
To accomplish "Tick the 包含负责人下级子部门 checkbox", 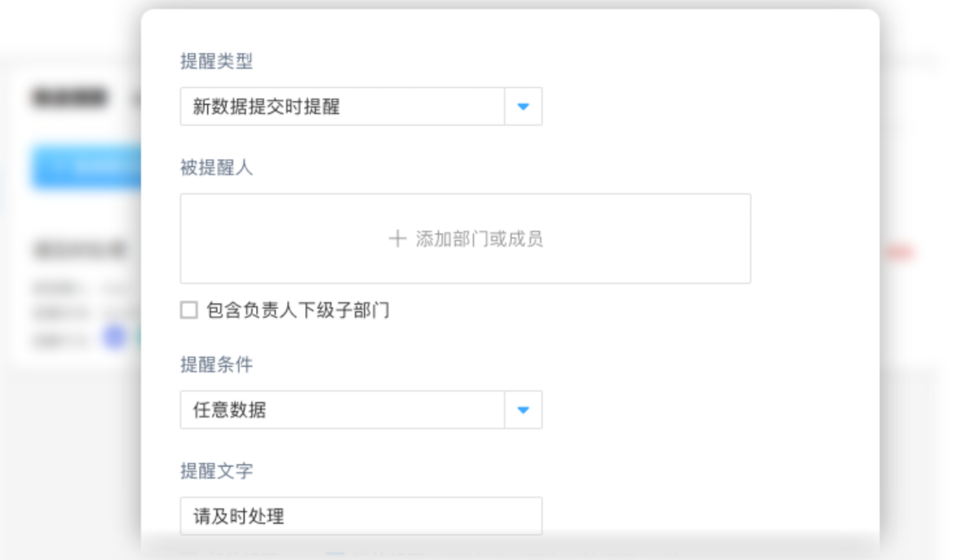I will tap(189, 311).
